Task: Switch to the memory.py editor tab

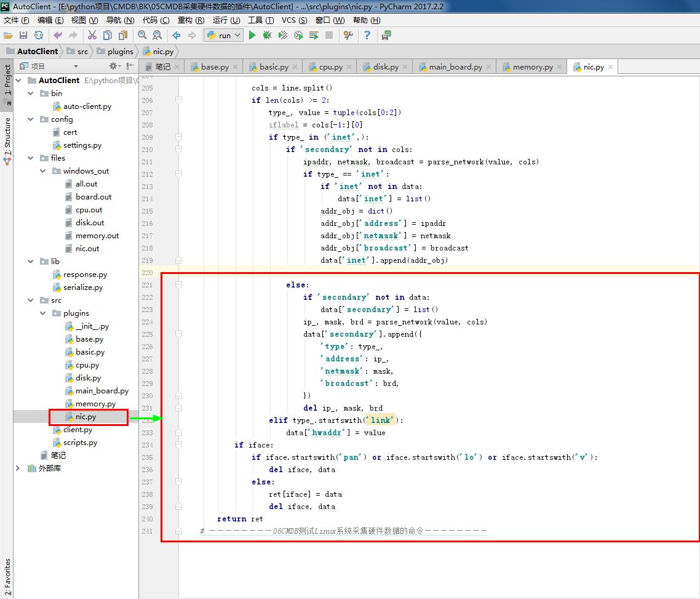Action: click(x=533, y=67)
